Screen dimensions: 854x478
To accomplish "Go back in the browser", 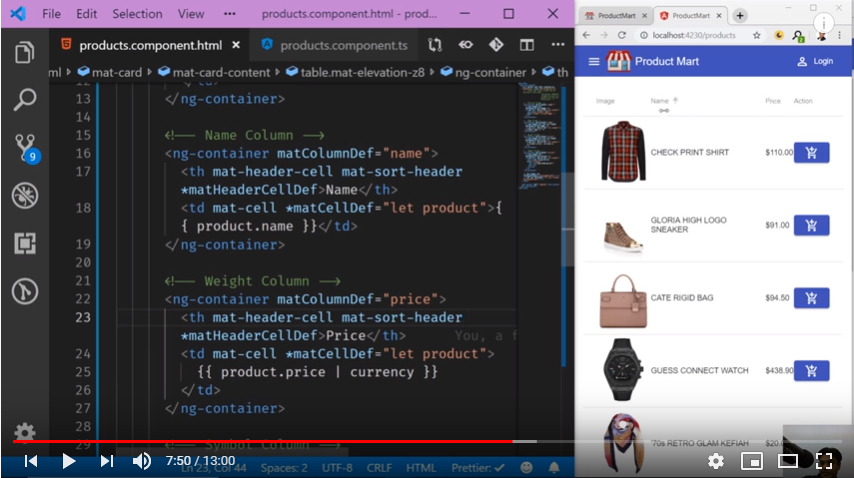I will pyautogui.click(x=586, y=35).
